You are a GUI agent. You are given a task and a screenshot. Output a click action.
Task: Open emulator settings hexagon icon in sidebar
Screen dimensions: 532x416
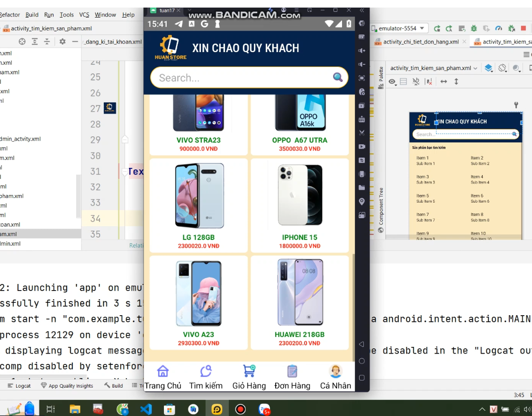[362, 23]
